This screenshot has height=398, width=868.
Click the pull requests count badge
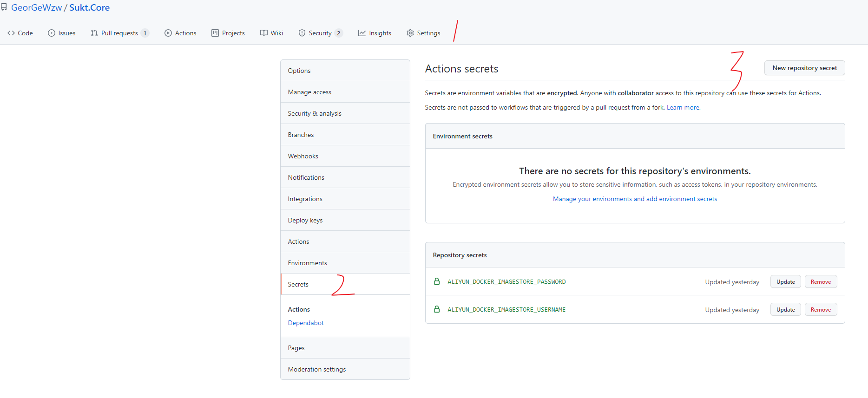coord(145,33)
